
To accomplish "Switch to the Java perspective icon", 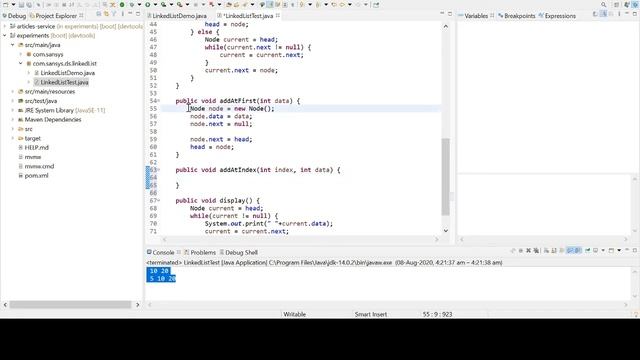I will pyautogui.click(x=627, y=4).
